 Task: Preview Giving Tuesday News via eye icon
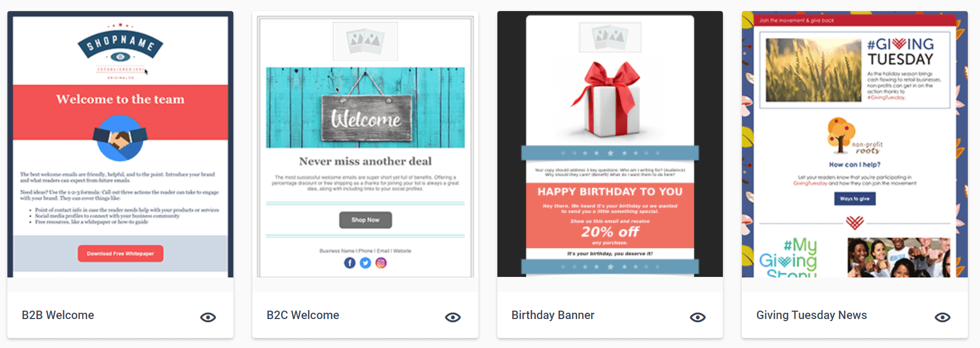943,317
